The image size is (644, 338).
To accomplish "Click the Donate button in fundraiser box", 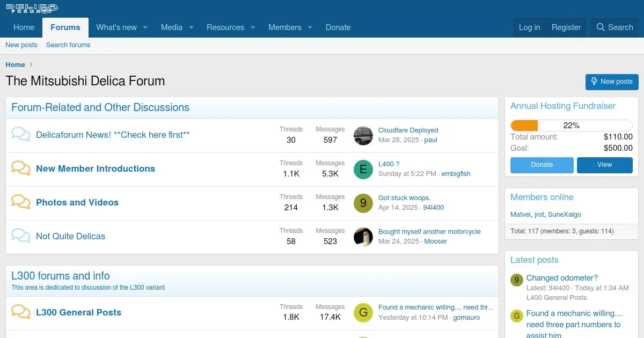I will [x=542, y=165].
